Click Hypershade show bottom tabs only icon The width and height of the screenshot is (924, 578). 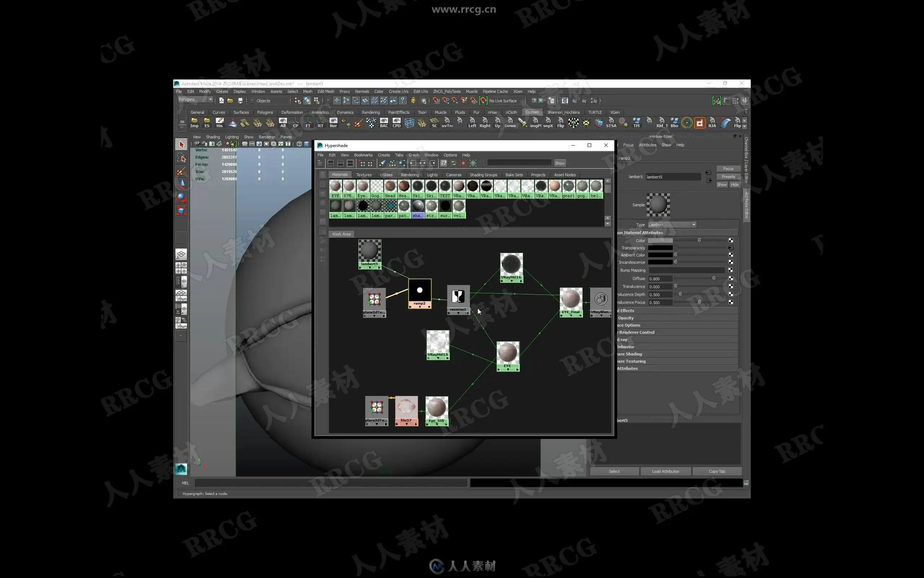340,163
